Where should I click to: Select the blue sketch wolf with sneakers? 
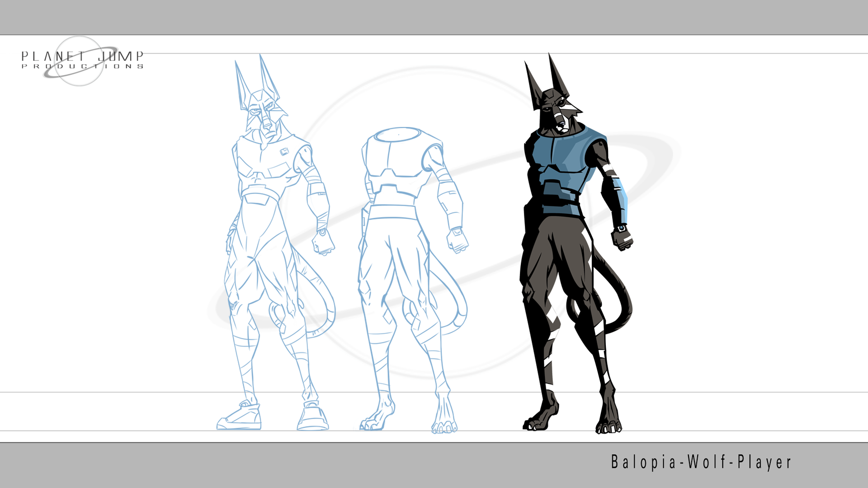click(x=276, y=243)
